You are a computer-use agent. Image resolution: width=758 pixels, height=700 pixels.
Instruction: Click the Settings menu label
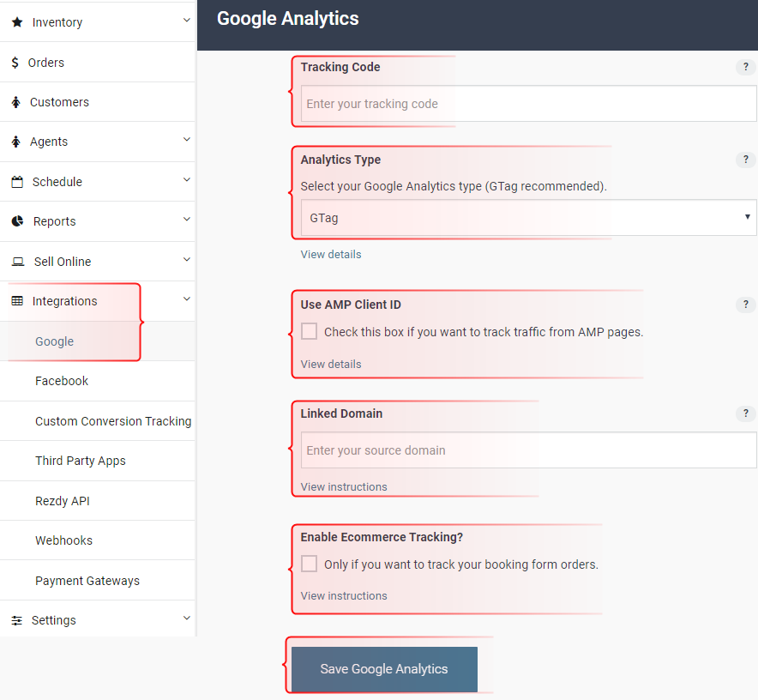[54, 620]
